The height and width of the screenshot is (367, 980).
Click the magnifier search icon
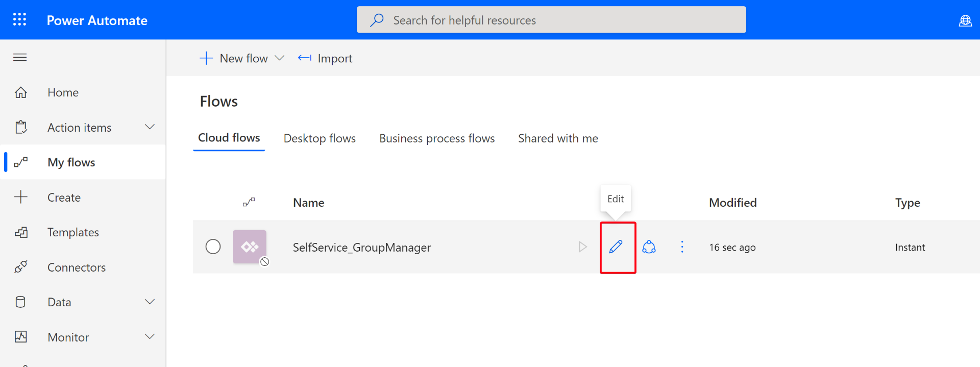pos(377,20)
